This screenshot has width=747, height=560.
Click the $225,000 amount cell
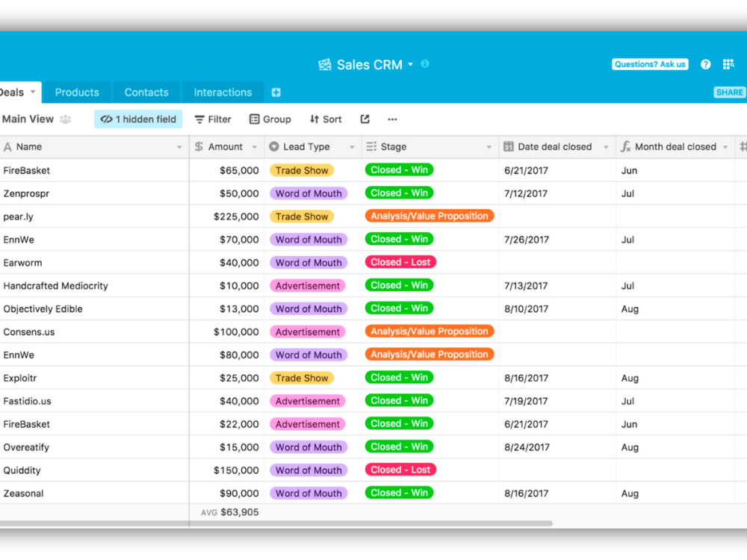point(227,217)
